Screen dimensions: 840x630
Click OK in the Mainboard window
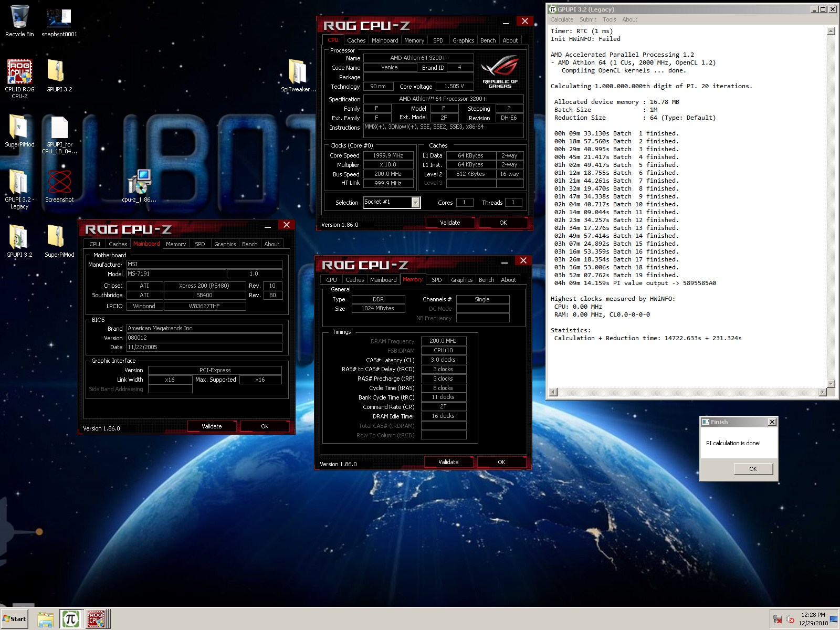pyautogui.click(x=265, y=426)
